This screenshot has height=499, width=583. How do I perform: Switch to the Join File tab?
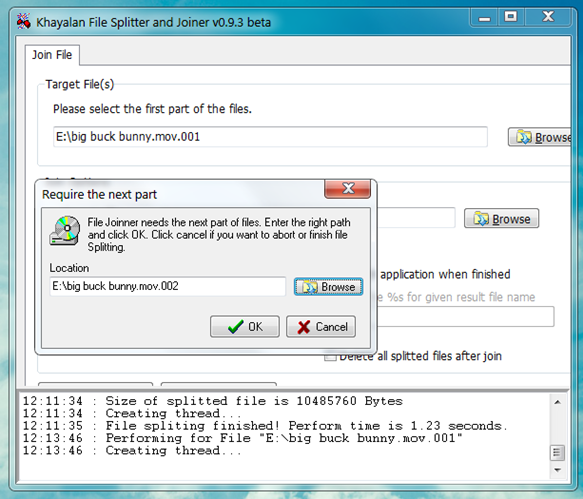point(52,55)
